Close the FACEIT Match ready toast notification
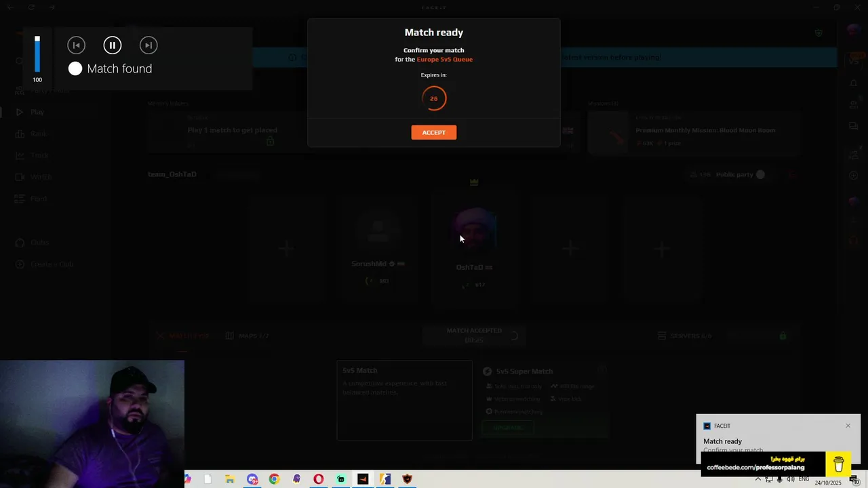This screenshot has height=488, width=868. point(848,426)
